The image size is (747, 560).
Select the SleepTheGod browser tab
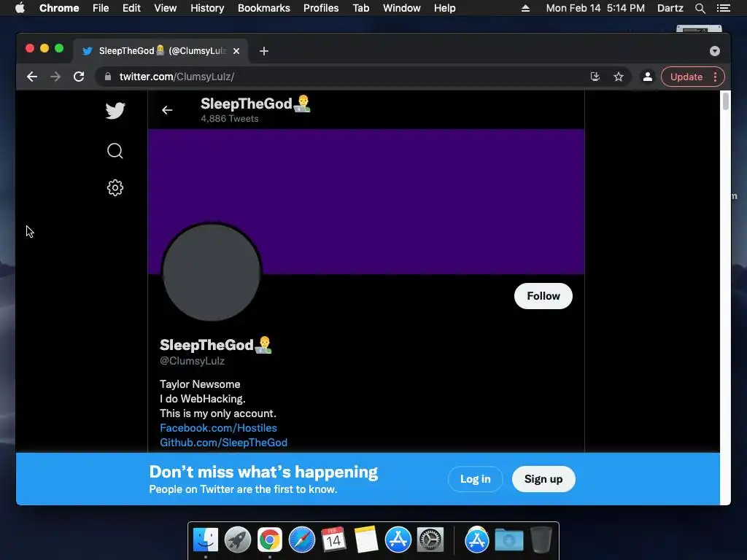pos(160,51)
